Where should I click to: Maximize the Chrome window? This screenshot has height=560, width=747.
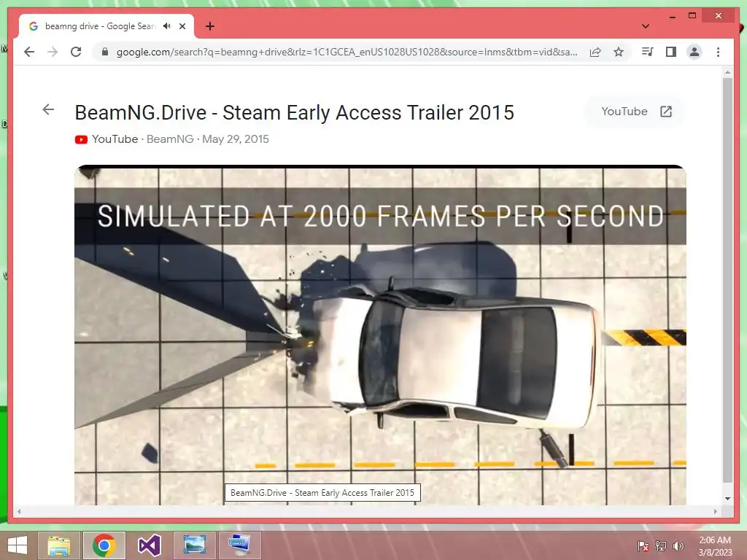coord(692,16)
